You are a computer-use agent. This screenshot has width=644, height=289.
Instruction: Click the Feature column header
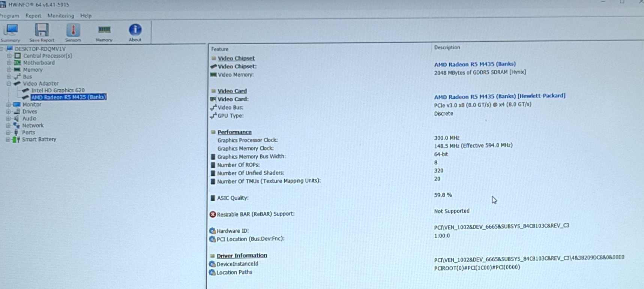click(x=220, y=49)
